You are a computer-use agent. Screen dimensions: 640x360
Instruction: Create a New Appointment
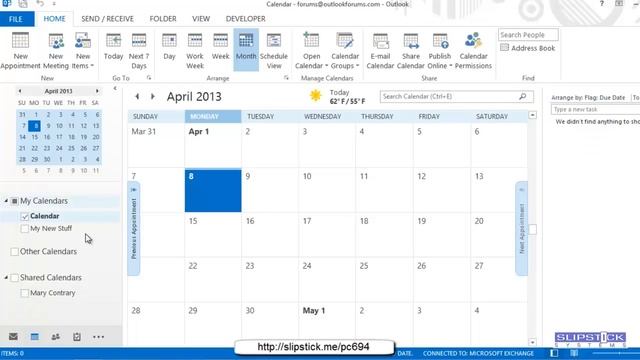point(20,51)
